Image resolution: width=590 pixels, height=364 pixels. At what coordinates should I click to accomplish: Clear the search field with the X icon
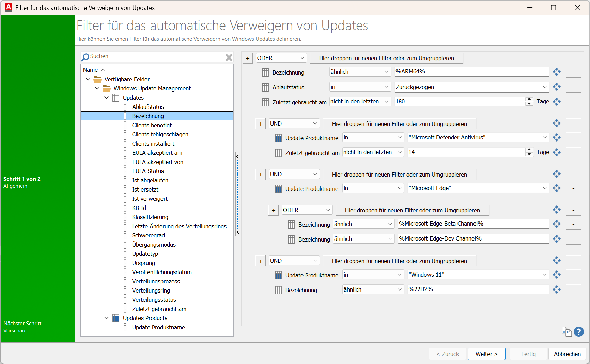pyautogui.click(x=229, y=57)
